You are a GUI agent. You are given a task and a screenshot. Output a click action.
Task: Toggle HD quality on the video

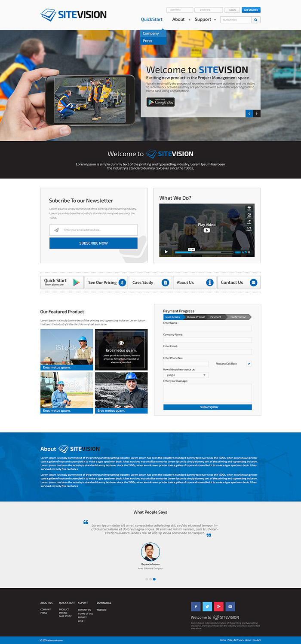click(245, 252)
